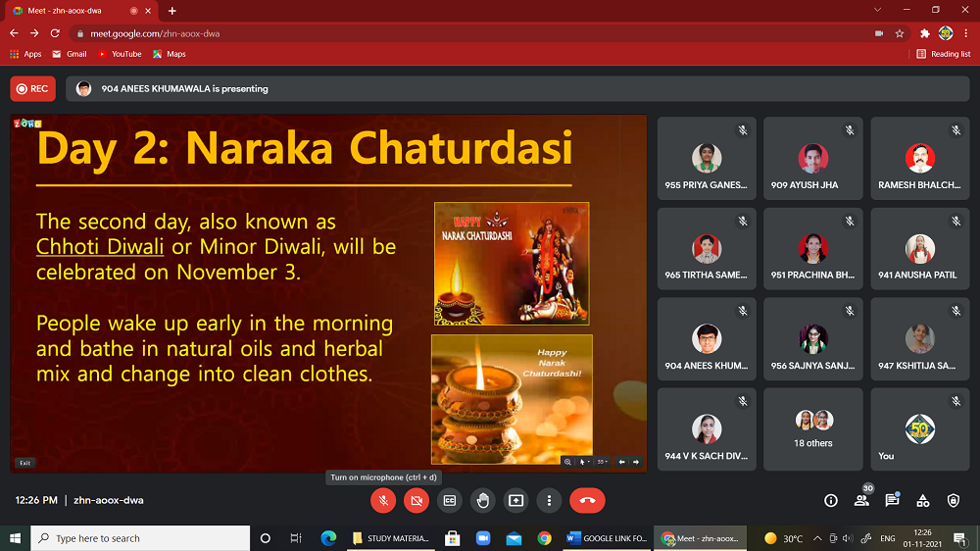
Task: Toggle closed captions
Action: coord(450,500)
